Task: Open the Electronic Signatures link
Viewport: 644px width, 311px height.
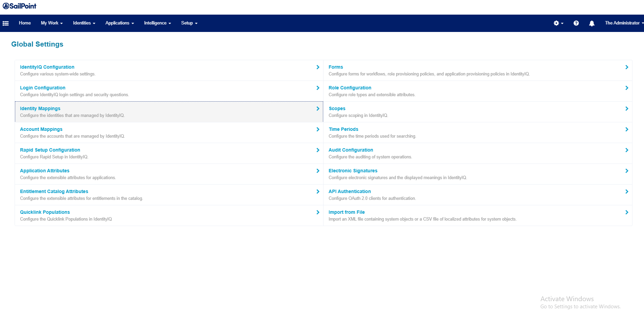Action: tap(353, 171)
